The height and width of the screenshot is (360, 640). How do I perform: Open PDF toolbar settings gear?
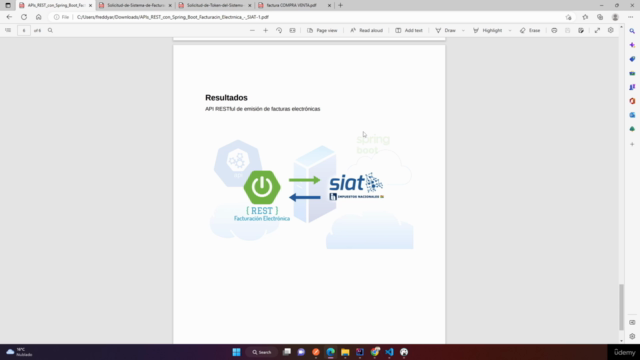611,30
